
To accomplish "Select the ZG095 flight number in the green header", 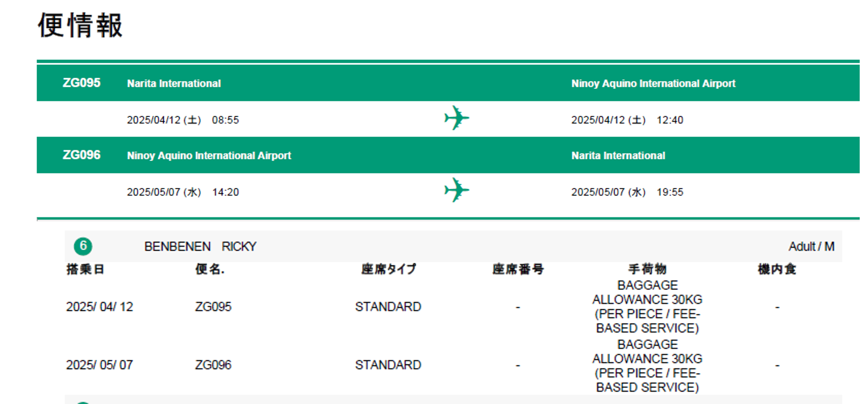I will (82, 83).
